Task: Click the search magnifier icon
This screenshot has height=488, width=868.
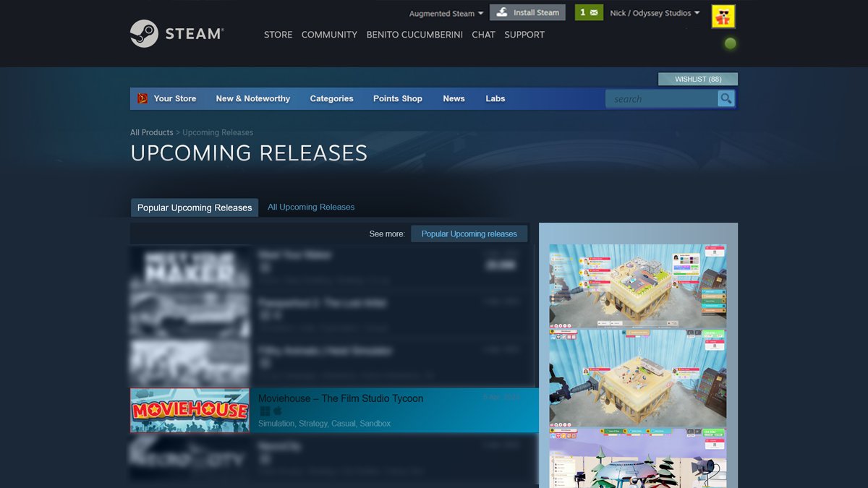Action: [x=726, y=99]
